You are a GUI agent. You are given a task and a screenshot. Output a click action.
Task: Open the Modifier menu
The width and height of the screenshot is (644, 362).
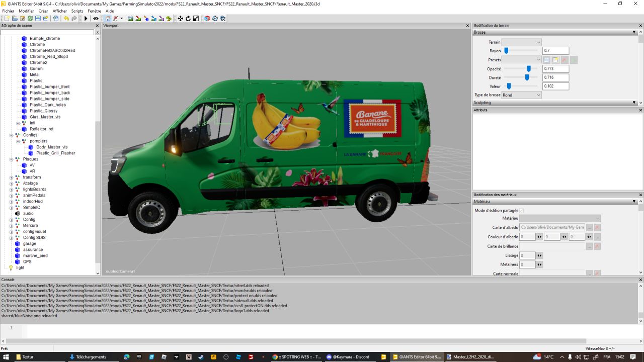[26, 11]
